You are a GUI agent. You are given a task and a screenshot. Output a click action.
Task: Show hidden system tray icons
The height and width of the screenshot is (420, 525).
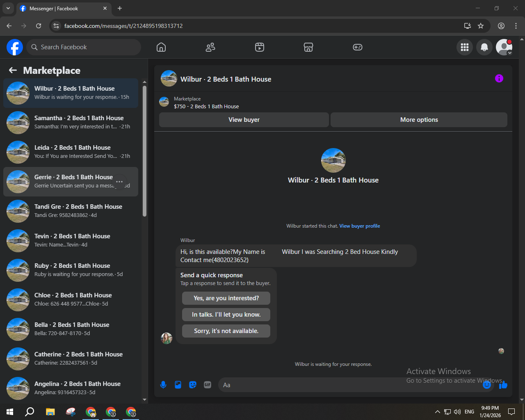tap(437, 412)
